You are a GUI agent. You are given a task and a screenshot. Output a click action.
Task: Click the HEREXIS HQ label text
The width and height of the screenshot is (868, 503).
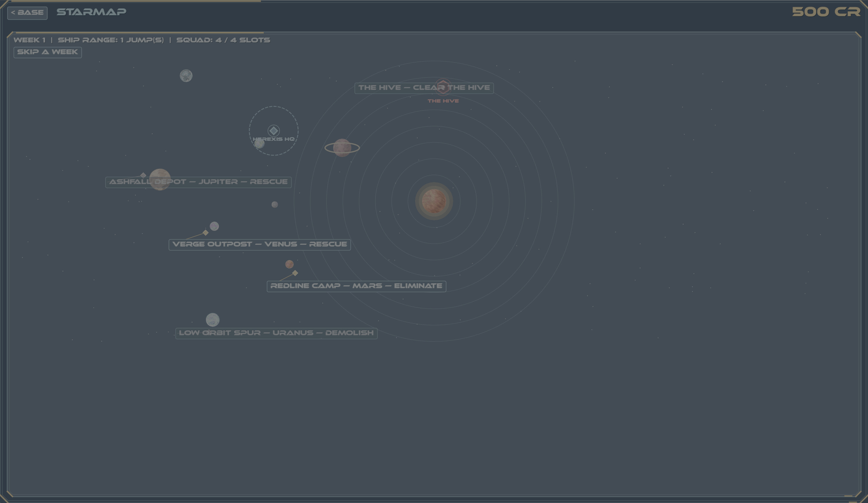(273, 139)
